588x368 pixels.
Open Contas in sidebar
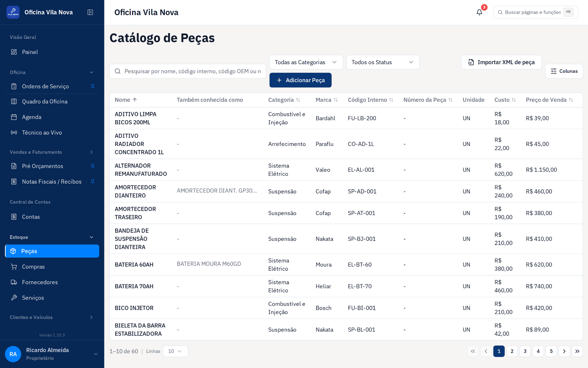click(x=52, y=217)
